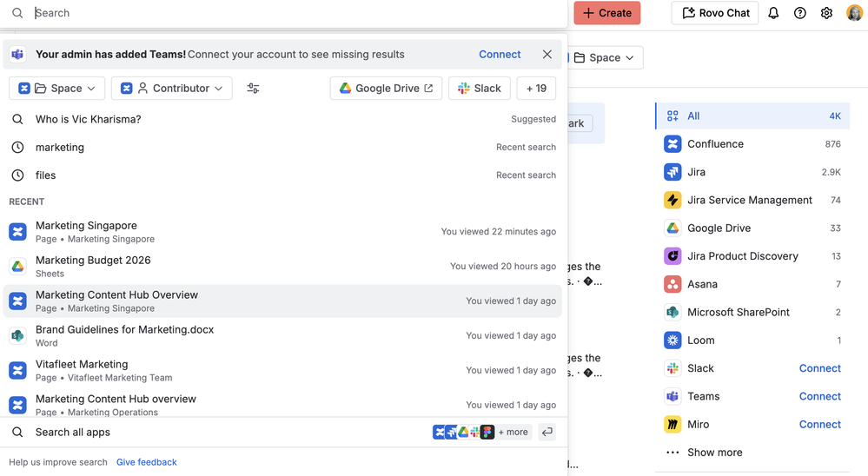Open Rovo Chat
The height and width of the screenshot is (476, 868).
[715, 13]
